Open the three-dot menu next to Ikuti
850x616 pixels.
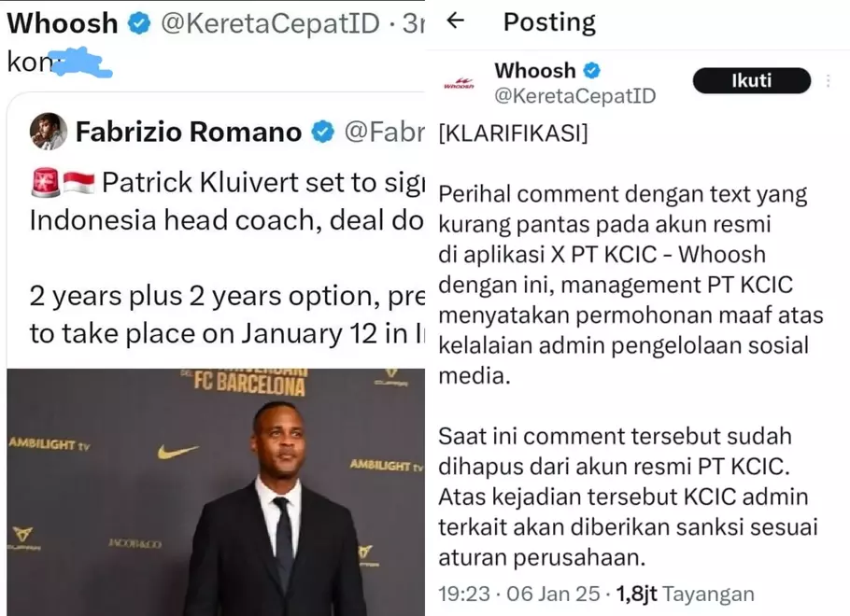click(x=829, y=80)
